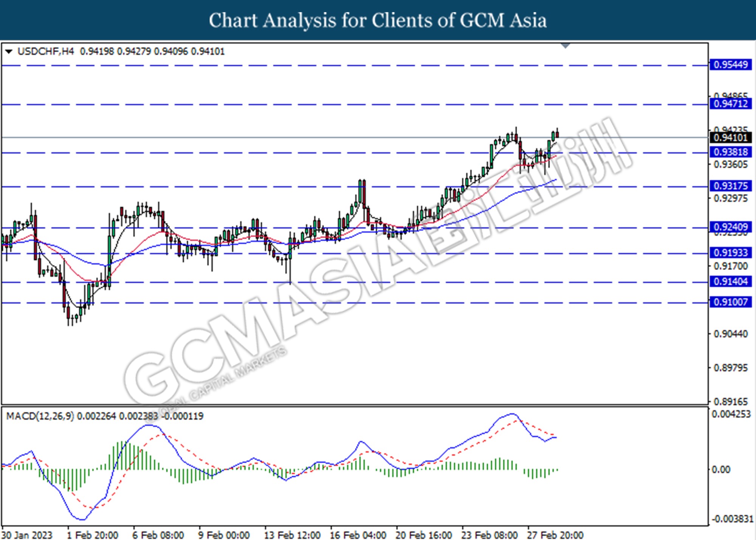Image resolution: width=756 pixels, height=540 pixels.
Task: Click the latest red candlestick
Action: pyautogui.click(x=558, y=134)
